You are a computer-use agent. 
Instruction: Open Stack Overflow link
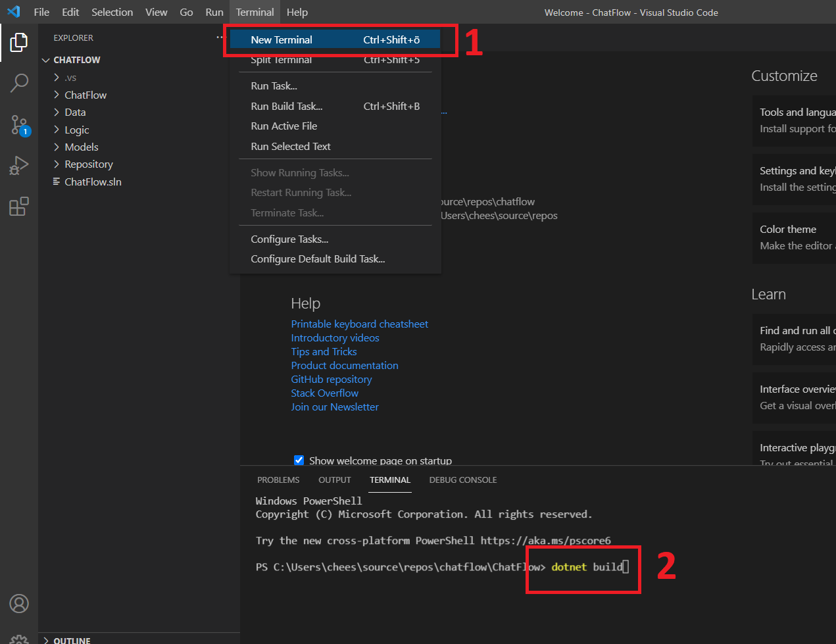tap(325, 393)
